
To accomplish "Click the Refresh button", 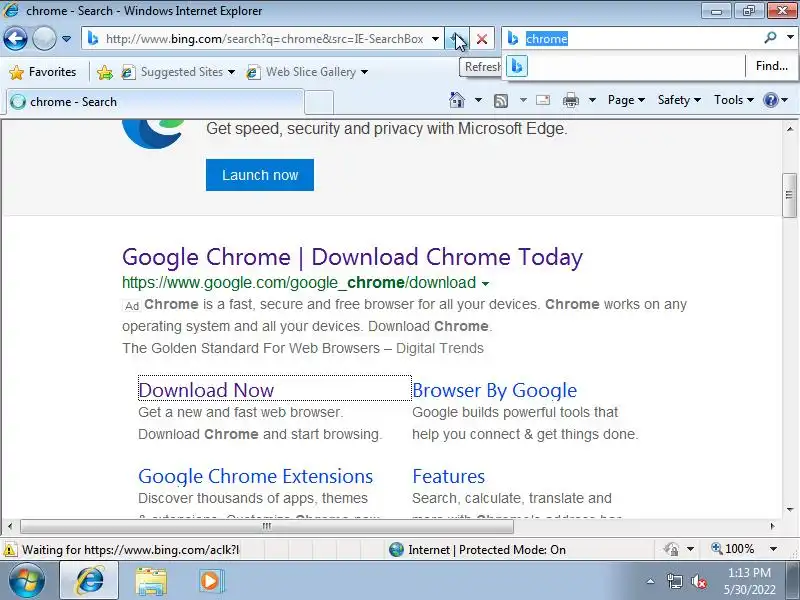I will click(457, 39).
